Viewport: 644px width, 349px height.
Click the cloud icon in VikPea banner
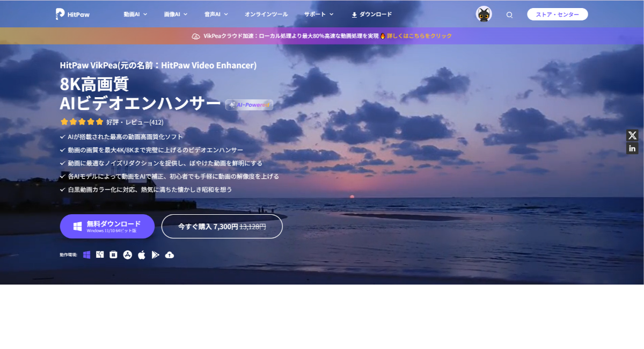click(x=196, y=36)
